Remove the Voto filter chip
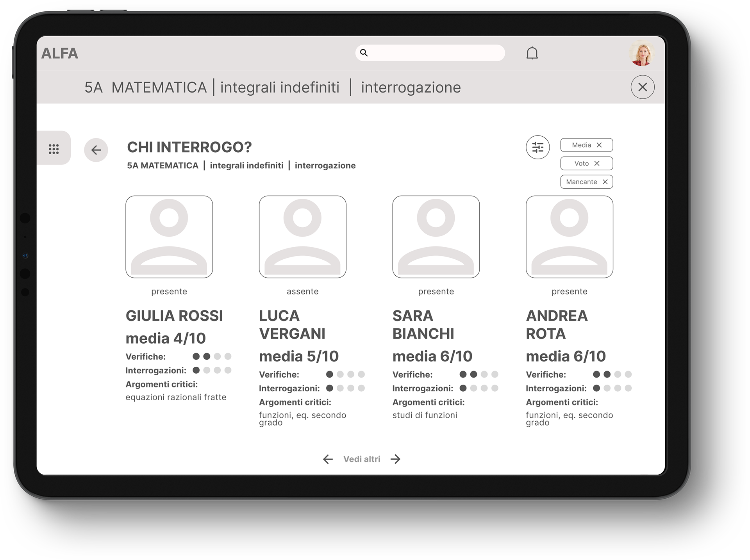Screen dimensions: 750x560 click(x=597, y=163)
